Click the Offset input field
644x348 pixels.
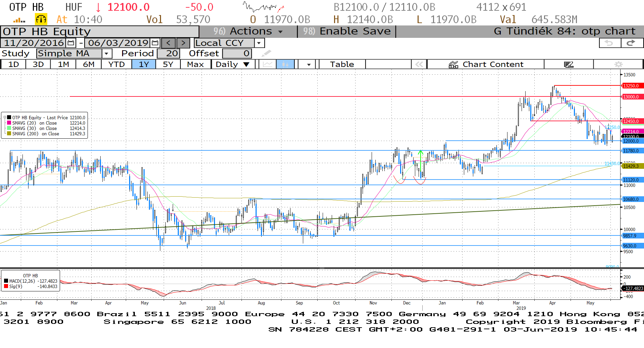(237, 53)
